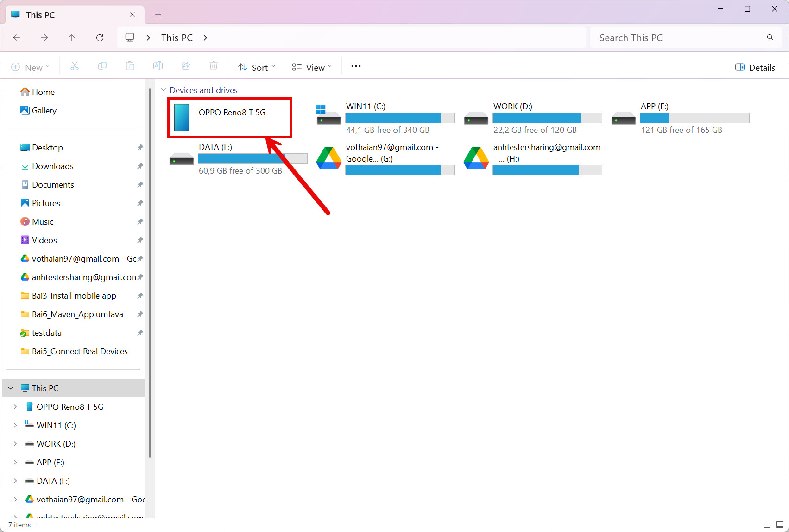Switch to details list view in status bar
The height and width of the screenshot is (532, 789).
tap(767, 525)
